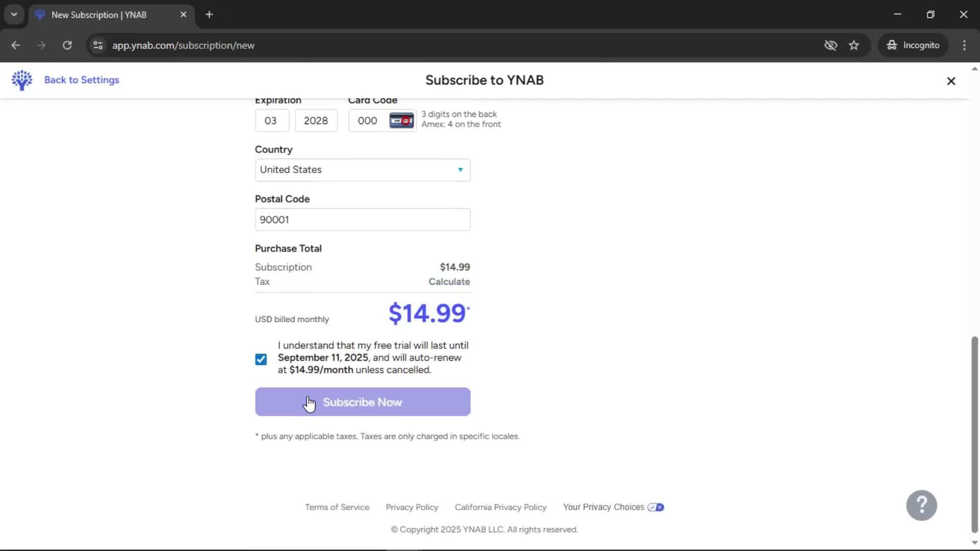980x551 pixels.
Task: Select the New Subscription | YNAB tab
Action: [111, 15]
